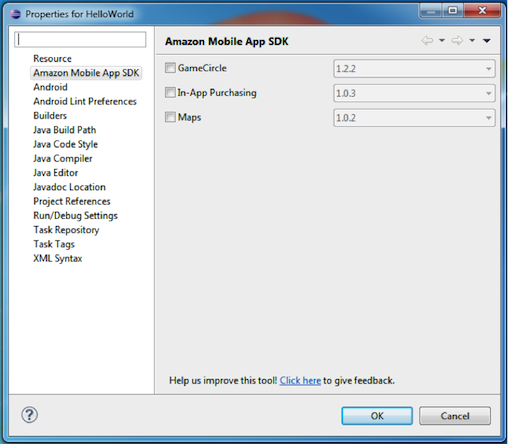The width and height of the screenshot is (508, 444).
Task: Open back history dropdown arrow
Action: [x=442, y=41]
